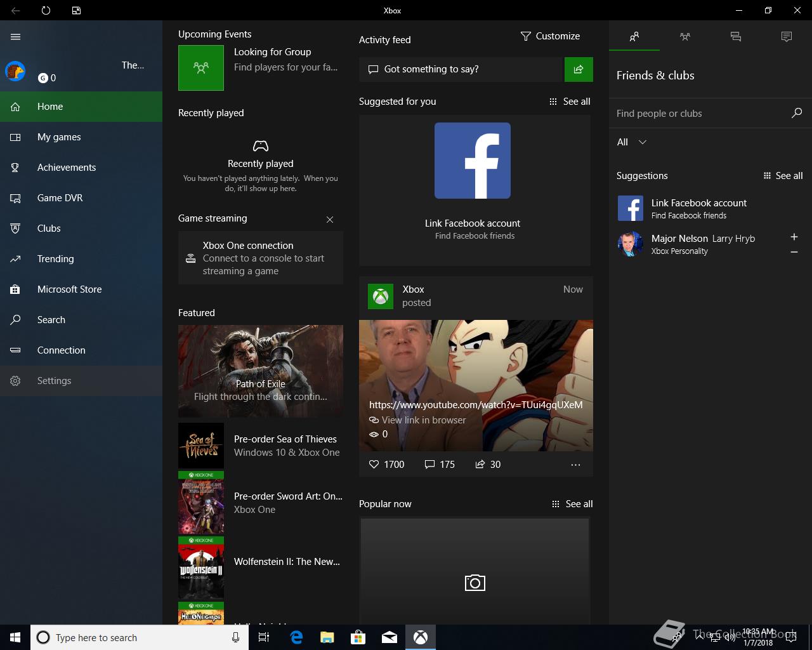
Task: Share the Xbox post with 30 shares
Action: point(488,465)
